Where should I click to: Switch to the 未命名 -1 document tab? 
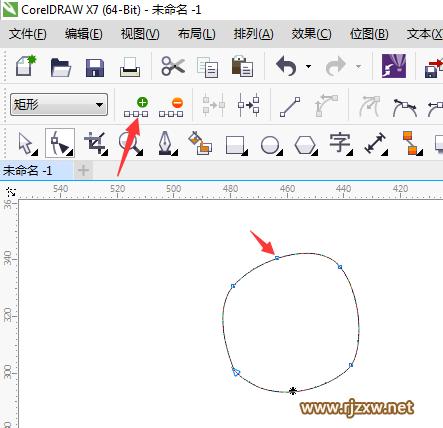click(27, 171)
